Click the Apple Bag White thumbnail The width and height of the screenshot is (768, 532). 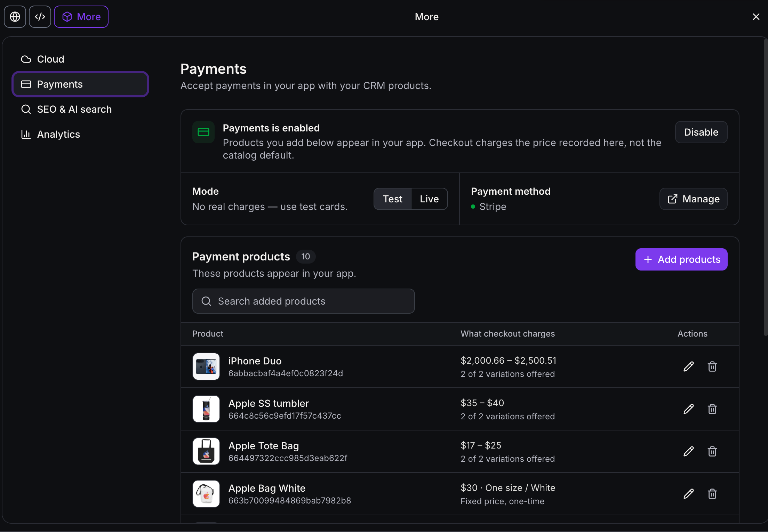(206, 494)
